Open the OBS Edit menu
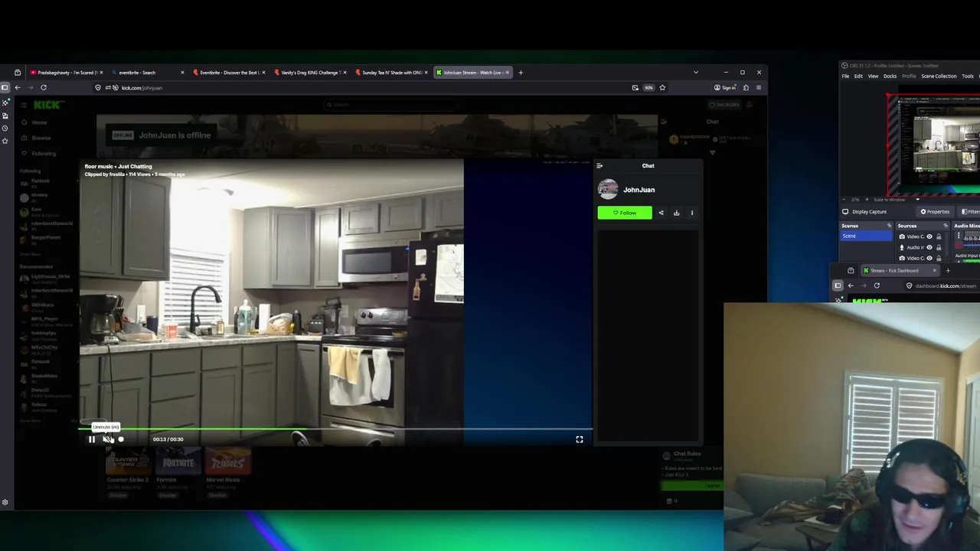Screen dimensions: 980x551 point(858,77)
